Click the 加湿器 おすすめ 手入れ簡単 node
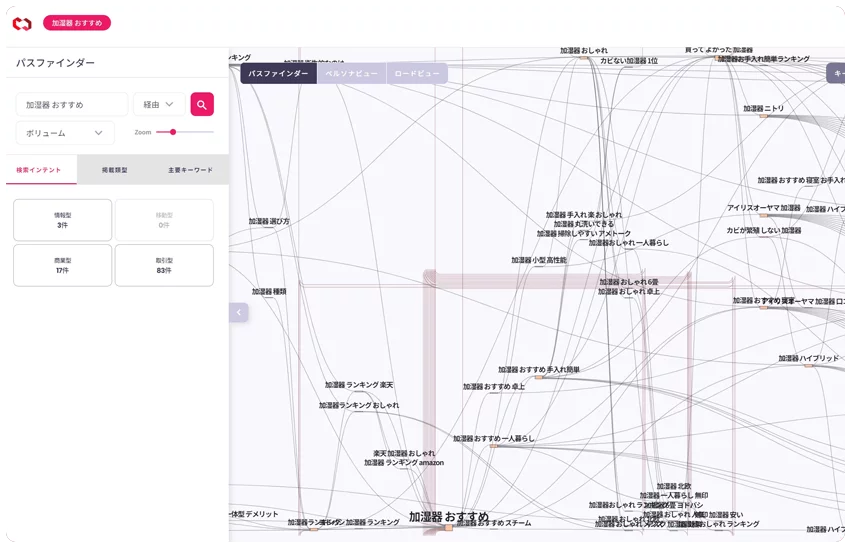 pos(539,370)
